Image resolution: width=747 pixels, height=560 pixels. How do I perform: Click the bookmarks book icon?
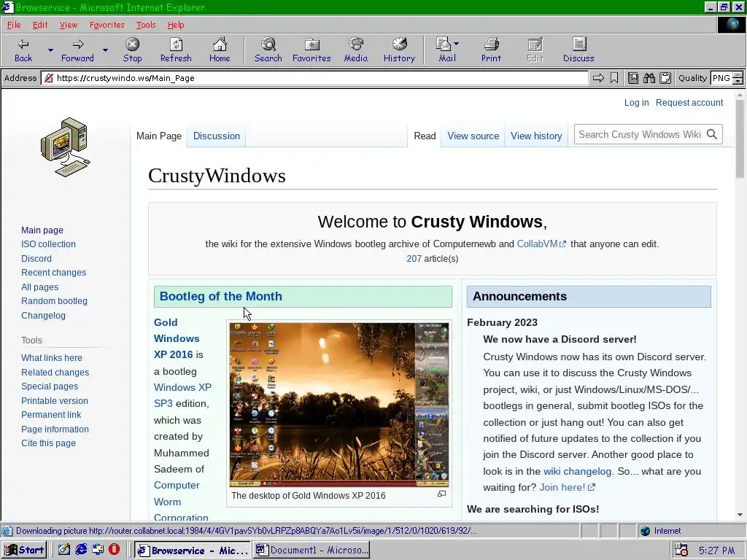[632, 78]
